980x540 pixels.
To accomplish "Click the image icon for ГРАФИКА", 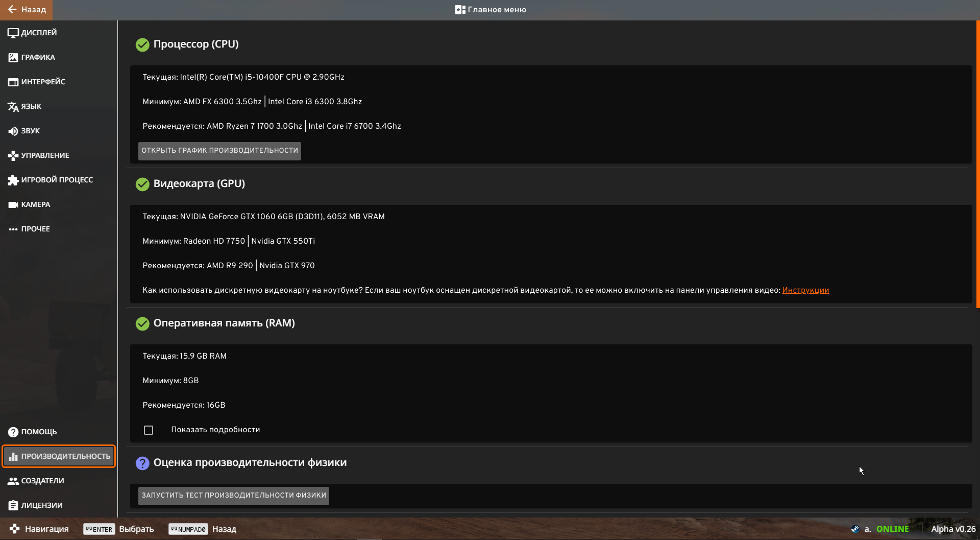I will 13,58.
